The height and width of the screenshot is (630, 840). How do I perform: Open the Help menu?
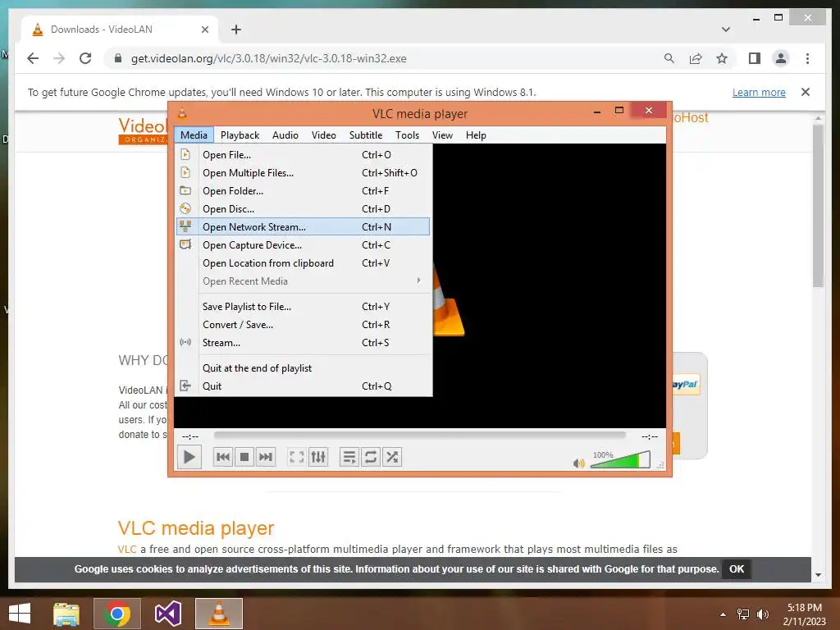click(476, 135)
